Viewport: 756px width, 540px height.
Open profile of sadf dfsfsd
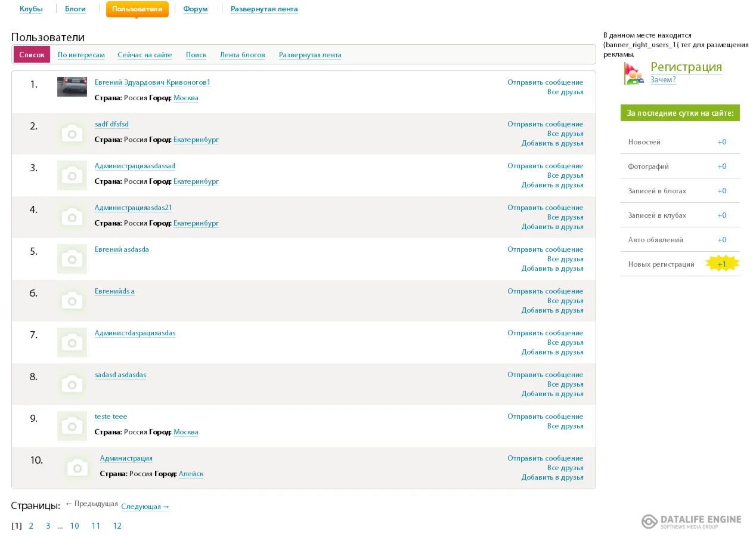click(111, 124)
